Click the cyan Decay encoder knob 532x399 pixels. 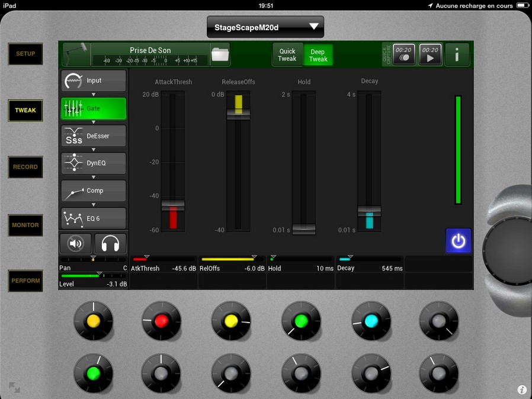371,321
